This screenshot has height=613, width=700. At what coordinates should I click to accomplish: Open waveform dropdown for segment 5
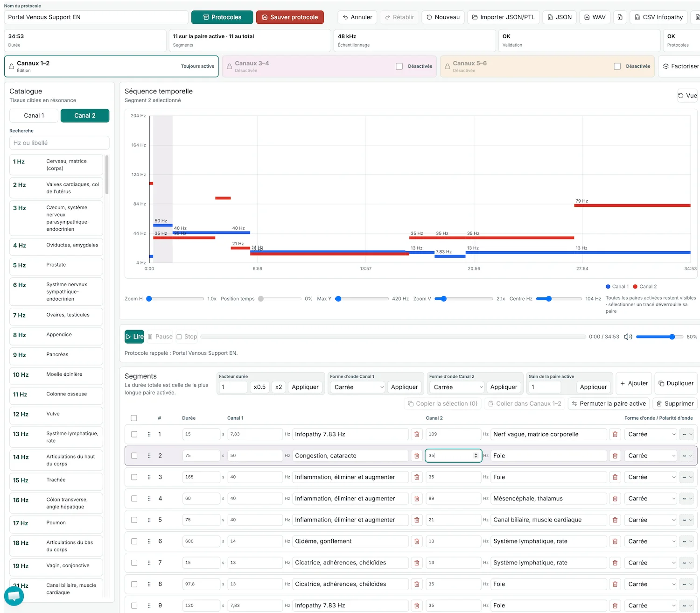pyautogui.click(x=651, y=520)
